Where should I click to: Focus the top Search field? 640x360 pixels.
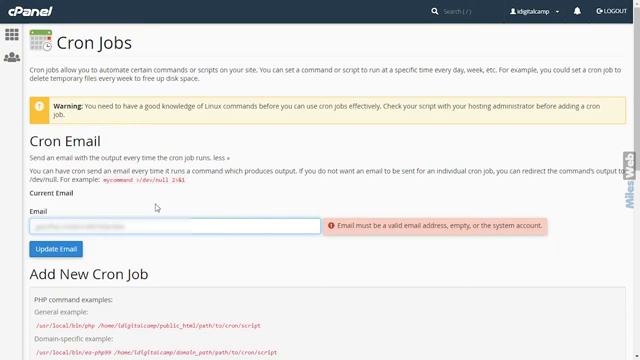tap(457, 11)
